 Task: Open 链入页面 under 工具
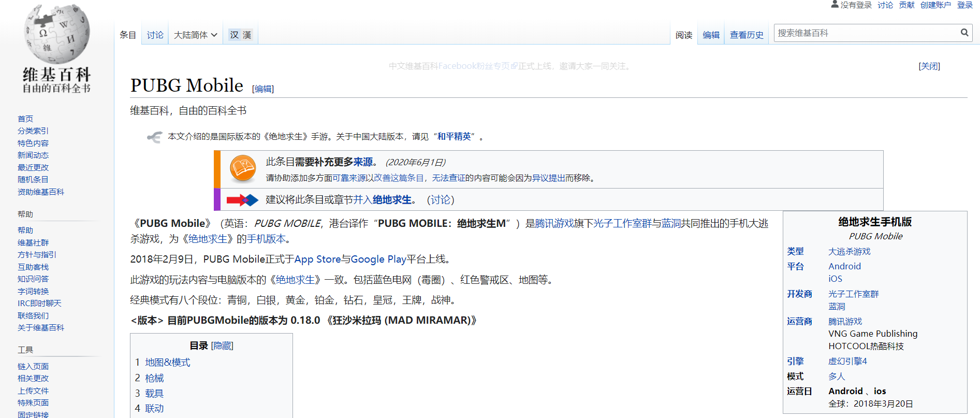(x=33, y=366)
